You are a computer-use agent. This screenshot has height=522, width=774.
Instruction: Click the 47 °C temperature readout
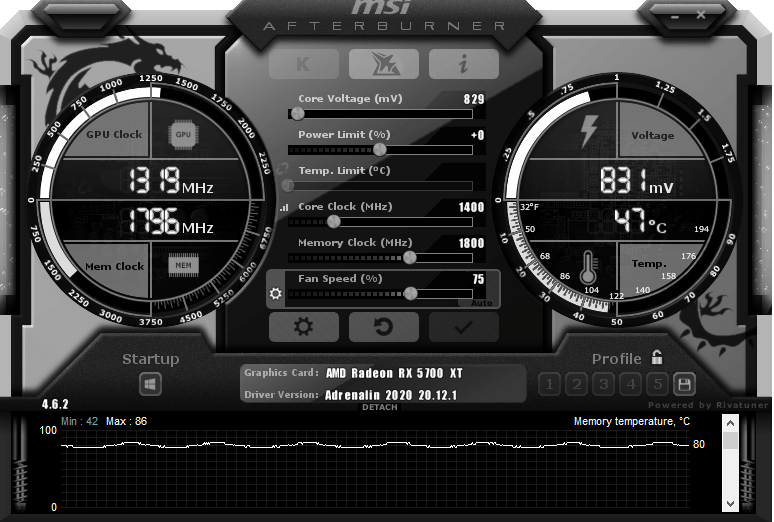(x=640, y=221)
